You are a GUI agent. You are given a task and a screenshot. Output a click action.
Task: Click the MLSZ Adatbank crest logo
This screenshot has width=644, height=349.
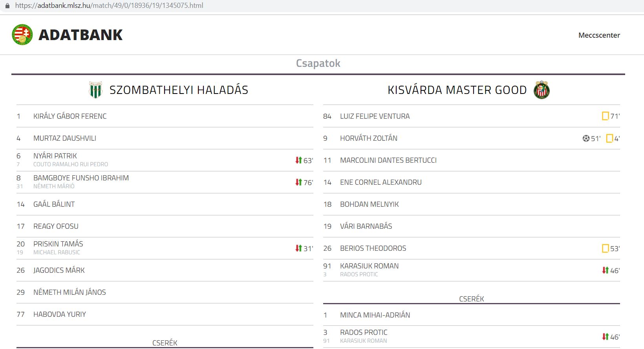22,35
